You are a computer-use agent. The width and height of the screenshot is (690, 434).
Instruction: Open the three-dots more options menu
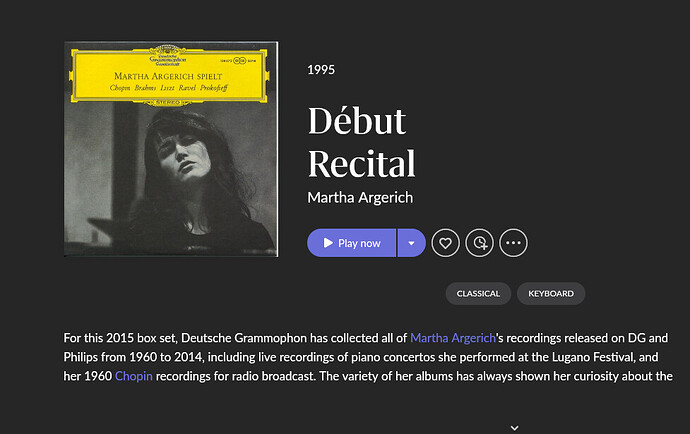[513, 243]
